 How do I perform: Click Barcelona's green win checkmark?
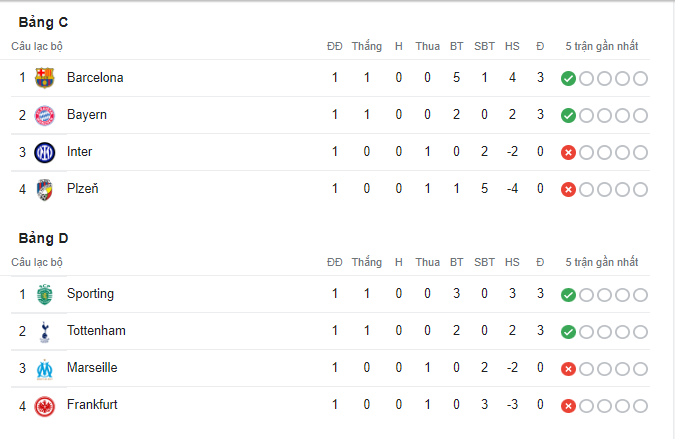tap(568, 78)
